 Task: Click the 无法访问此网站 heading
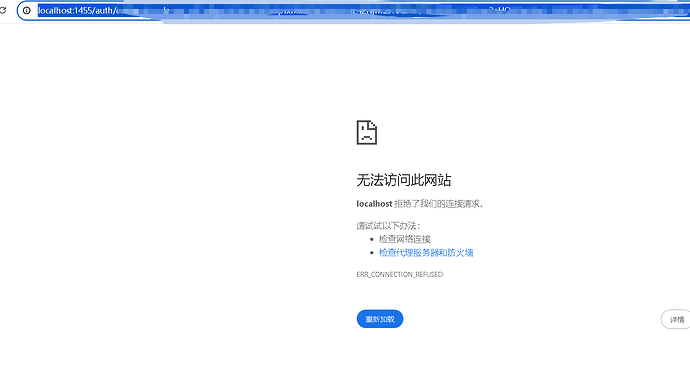[404, 180]
